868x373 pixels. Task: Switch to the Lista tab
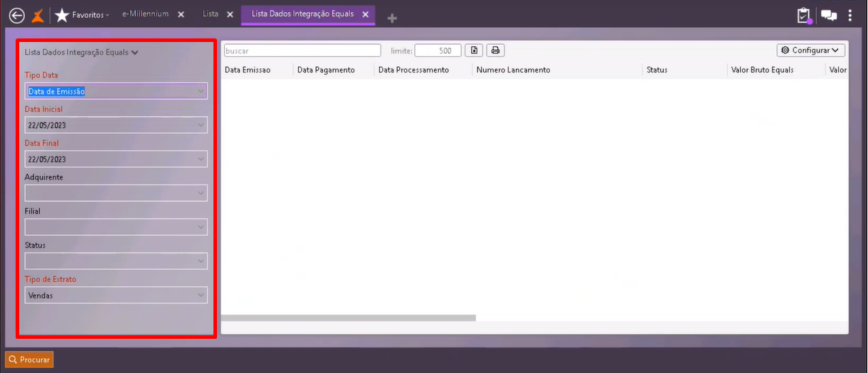tap(210, 14)
